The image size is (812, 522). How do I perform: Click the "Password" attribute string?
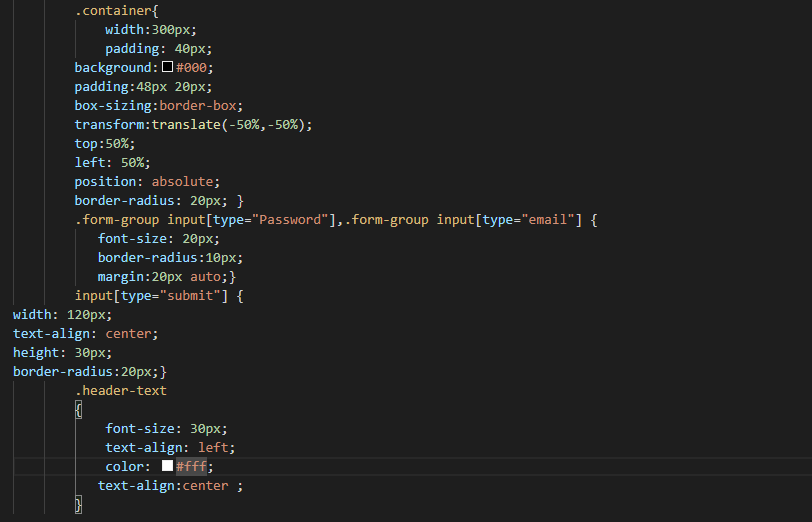click(290, 220)
